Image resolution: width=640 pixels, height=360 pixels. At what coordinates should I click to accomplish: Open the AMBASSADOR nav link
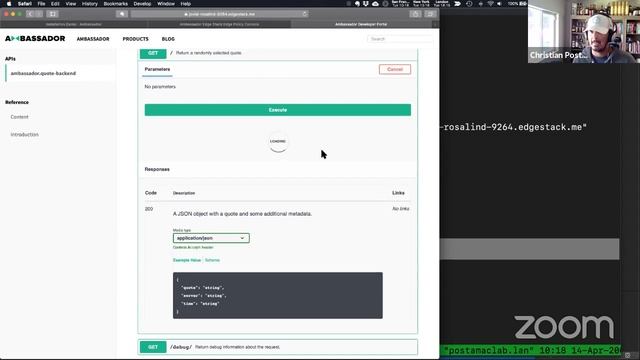[93, 39]
